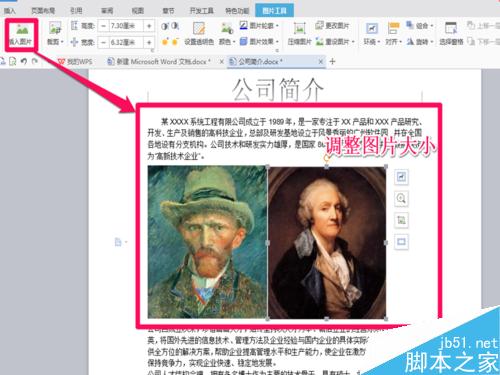Close the 新建 Microsoft Word 文档.docx tab
Image resolution: width=500 pixels, height=375 pixels.
[222, 62]
